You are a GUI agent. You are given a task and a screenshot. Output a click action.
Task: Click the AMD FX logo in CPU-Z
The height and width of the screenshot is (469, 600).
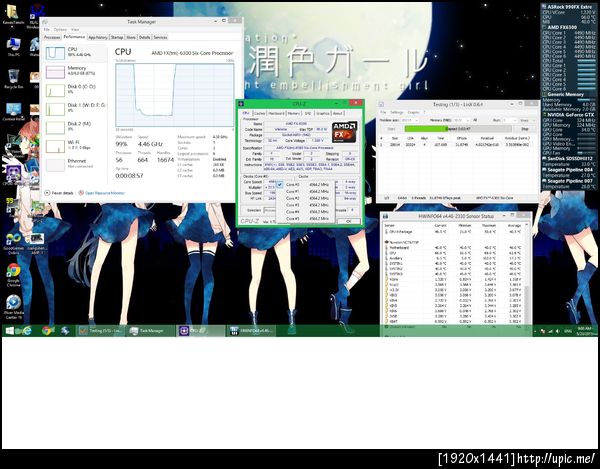click(x=344, y=132)
